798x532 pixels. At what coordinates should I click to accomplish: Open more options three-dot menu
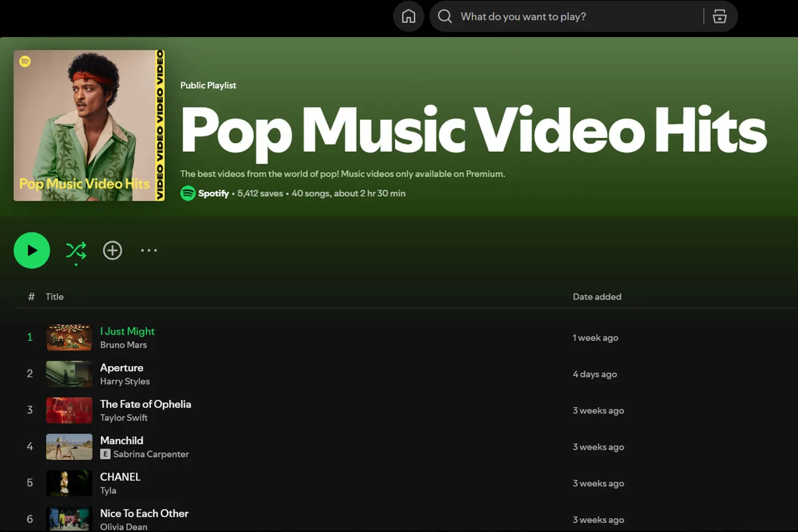(x=149, y=251)
